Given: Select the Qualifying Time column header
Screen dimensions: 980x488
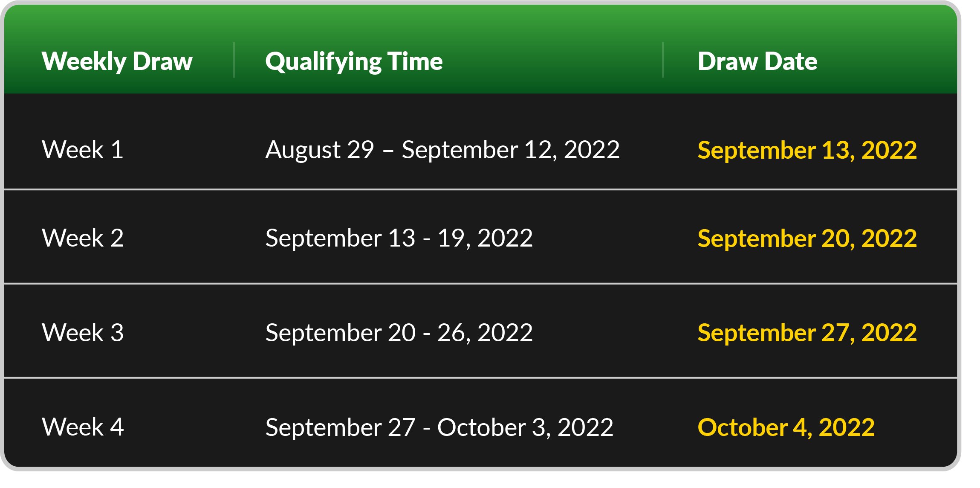Looking at the screenshot, I should tap(354, 61).
